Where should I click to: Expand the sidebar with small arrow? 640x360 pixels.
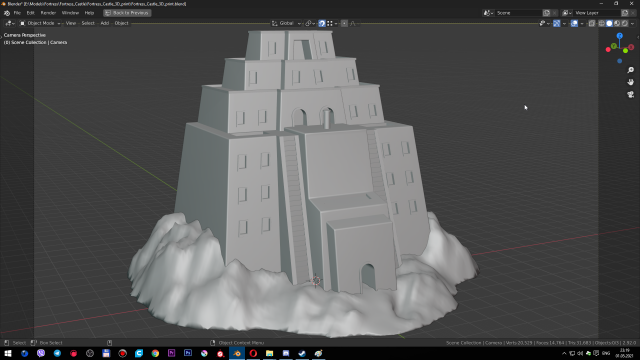coord(638,37)
